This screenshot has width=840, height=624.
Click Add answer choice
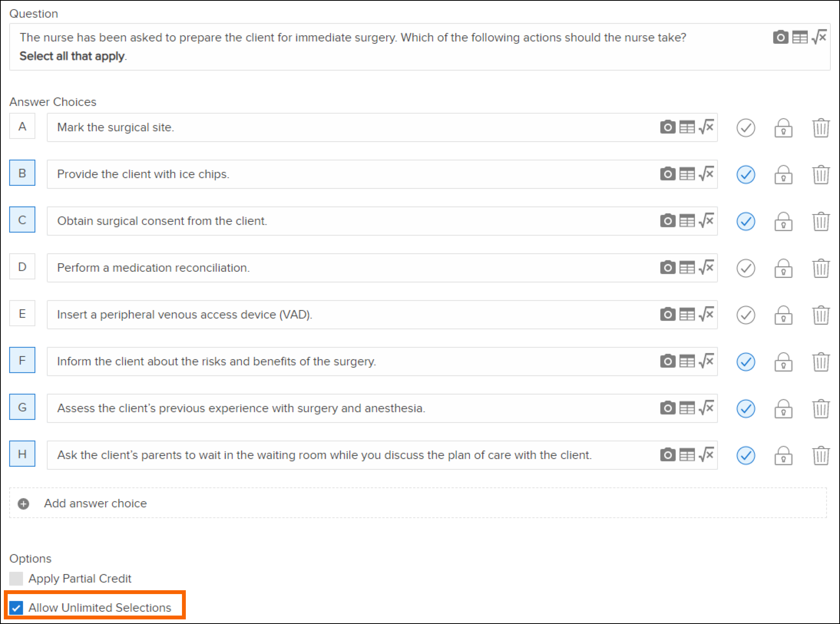point(95,503)
